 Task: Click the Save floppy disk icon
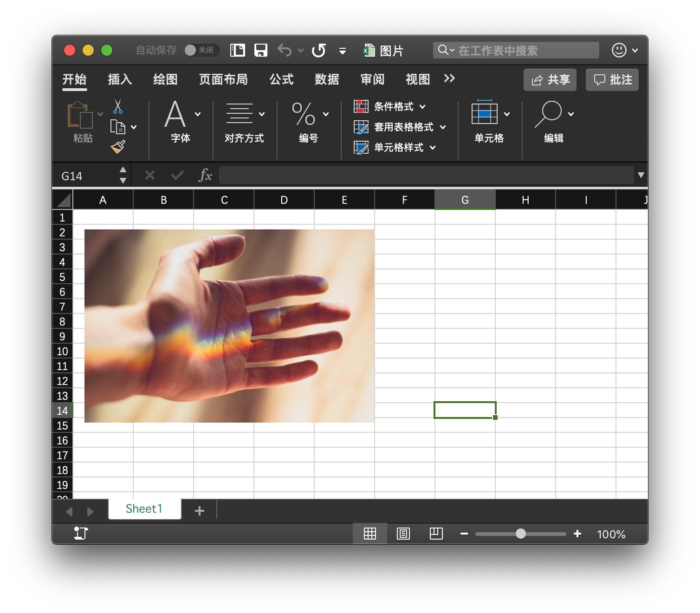[x=261, y=50]
